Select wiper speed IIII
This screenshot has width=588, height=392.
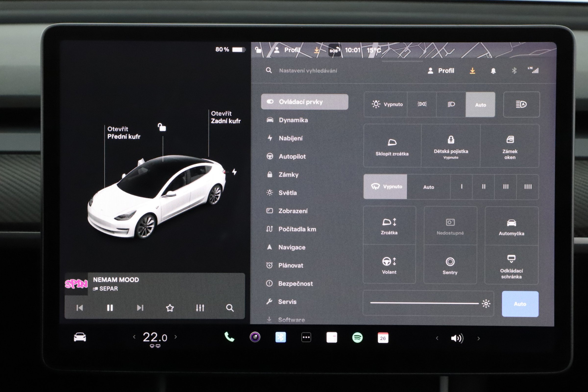[528, 187]
